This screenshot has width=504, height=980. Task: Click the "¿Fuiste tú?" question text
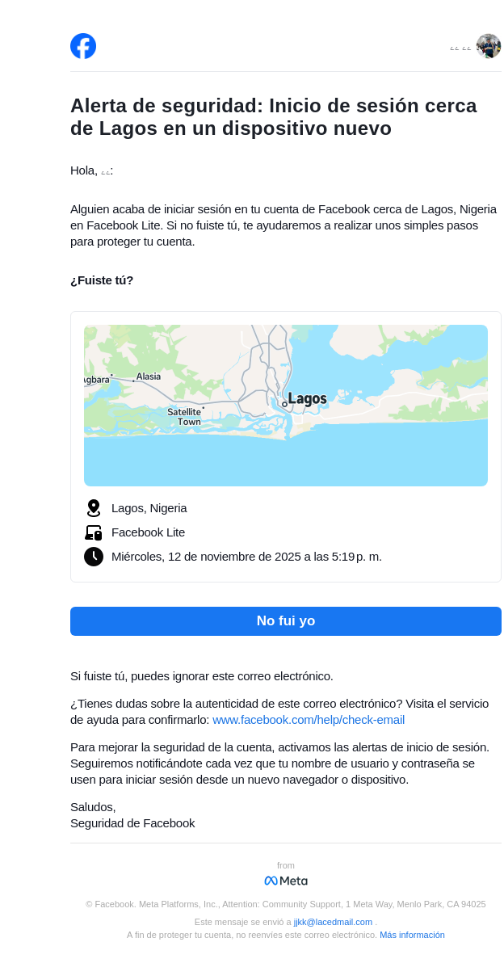tap(102, 280)
